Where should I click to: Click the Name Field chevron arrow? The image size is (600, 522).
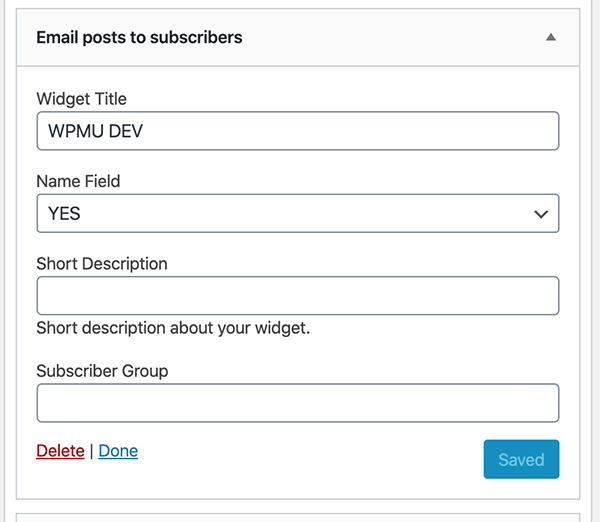541,214
